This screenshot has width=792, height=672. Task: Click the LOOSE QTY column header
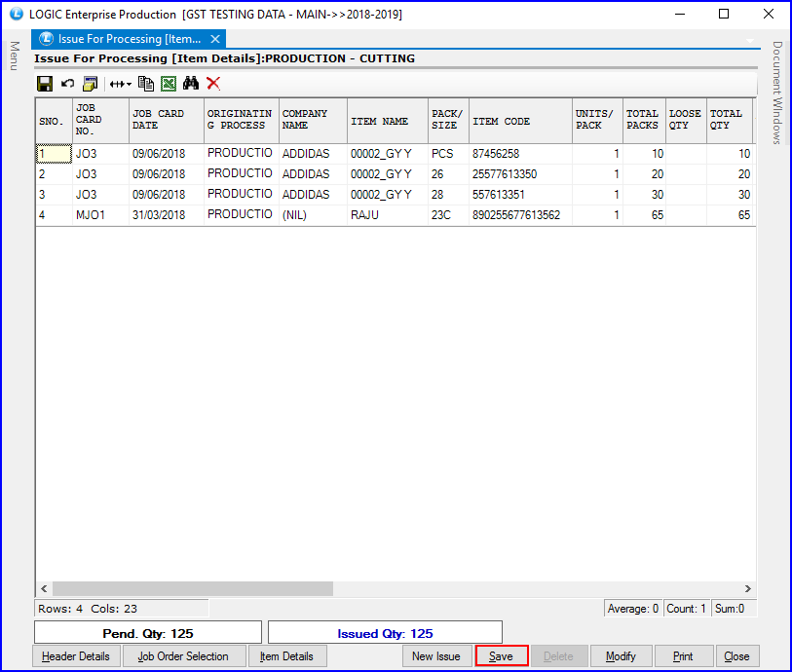click(x=686, y=121)
